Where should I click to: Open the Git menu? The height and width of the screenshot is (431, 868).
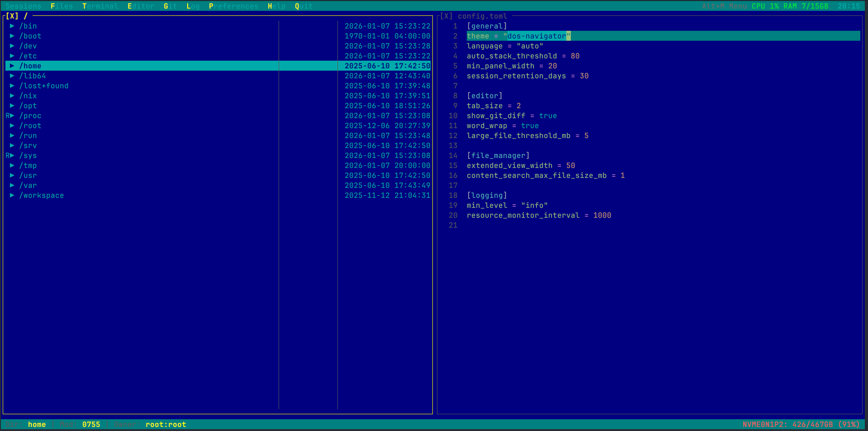click(170, 6)
